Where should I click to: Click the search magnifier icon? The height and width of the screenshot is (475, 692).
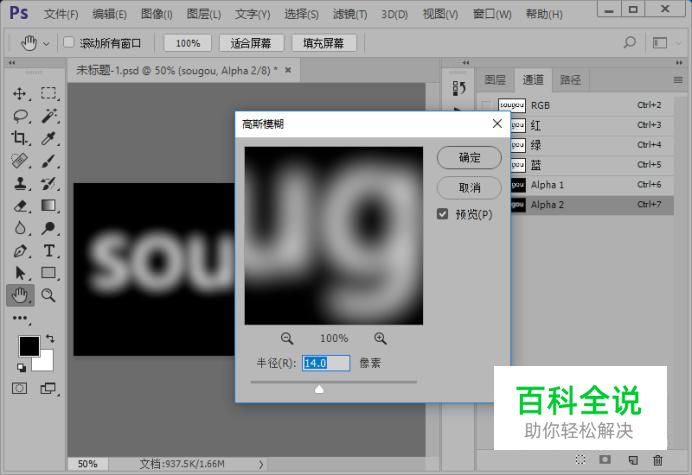630,42
